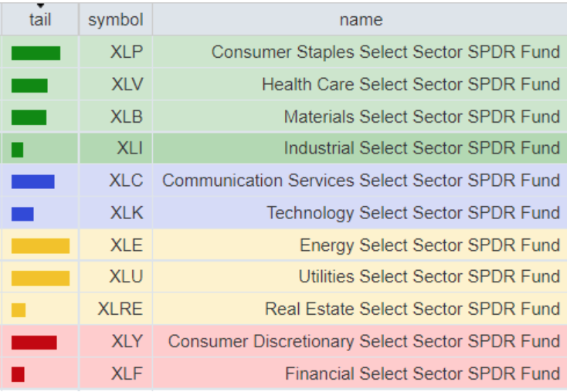Viewport: 570px width, 392px height.
Task: Click the blue tail bar for XLC
Action: [32, 181]
